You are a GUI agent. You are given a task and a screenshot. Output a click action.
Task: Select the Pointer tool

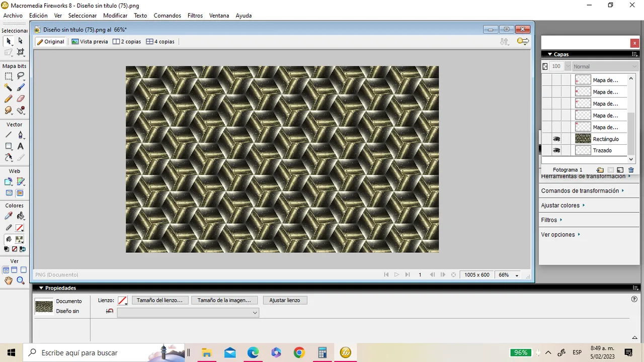click(x=9, y=41)
